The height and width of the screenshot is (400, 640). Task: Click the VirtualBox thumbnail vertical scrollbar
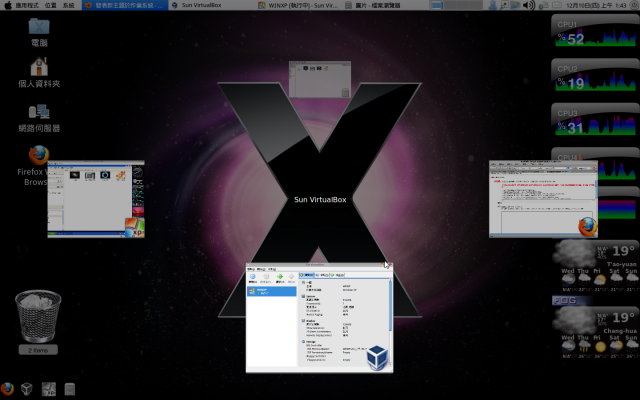(x=391, y=322)
